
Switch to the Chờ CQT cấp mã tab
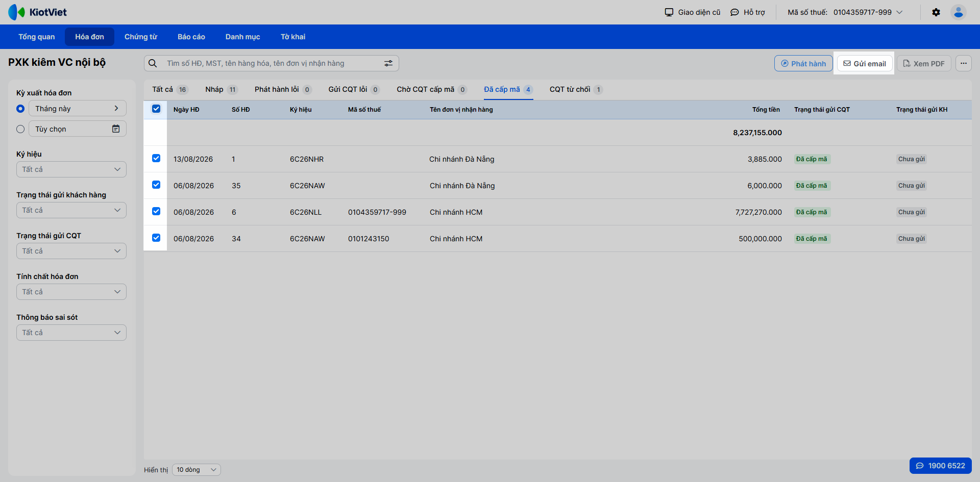click(x=432, y=89)
